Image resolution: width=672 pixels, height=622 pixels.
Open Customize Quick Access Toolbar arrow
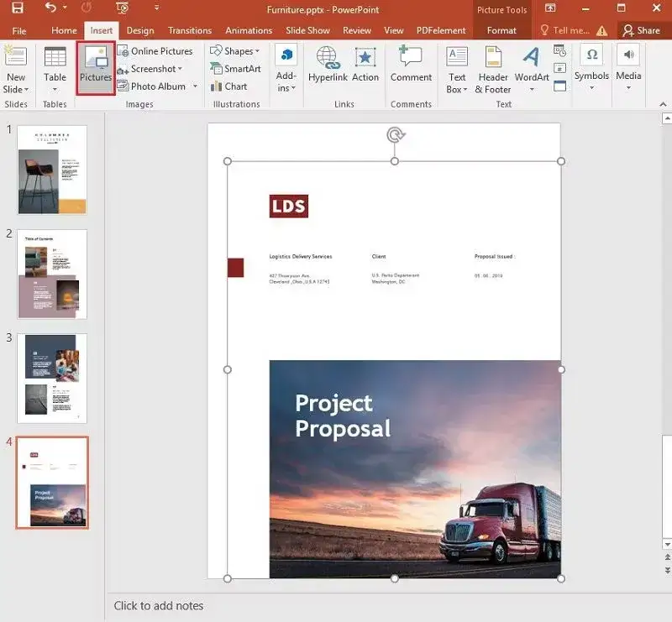coord(157,8)
